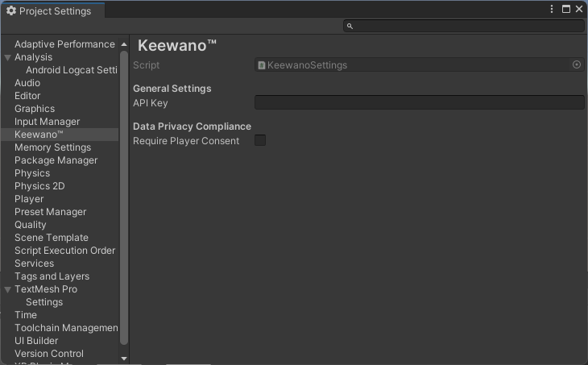Enable Require Player Consent checkbox
588x365 pixels.
(260, 140)
